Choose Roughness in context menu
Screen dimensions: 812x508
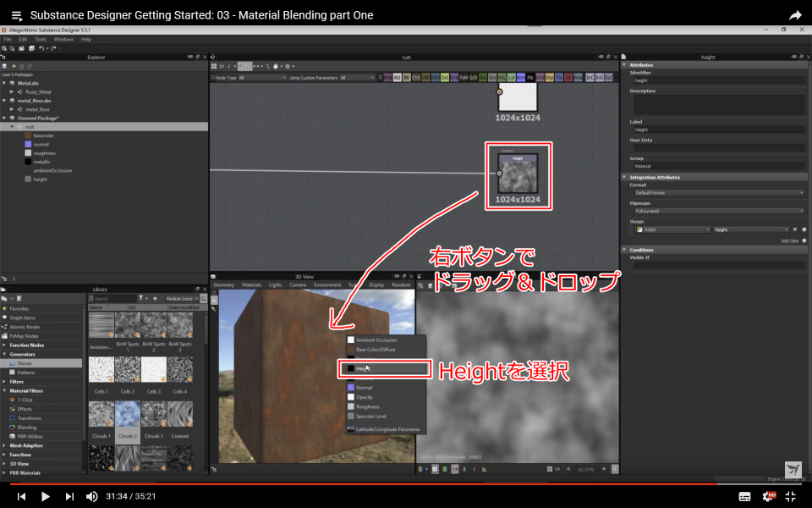click(368, 407)
